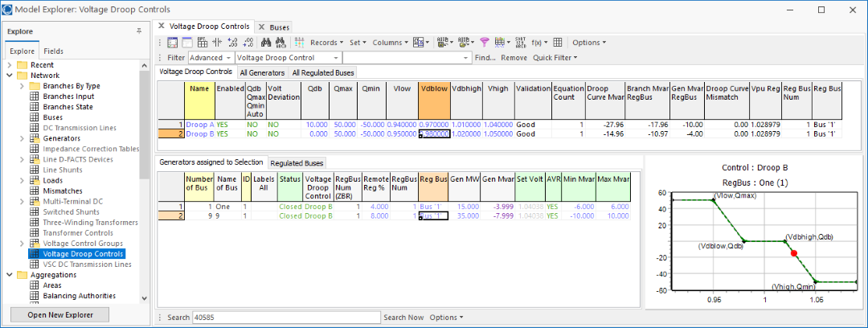The width and height of the screenshot is (868, 328).
Task: Open the Advanced filter type combo box
Action: [211, 58]
